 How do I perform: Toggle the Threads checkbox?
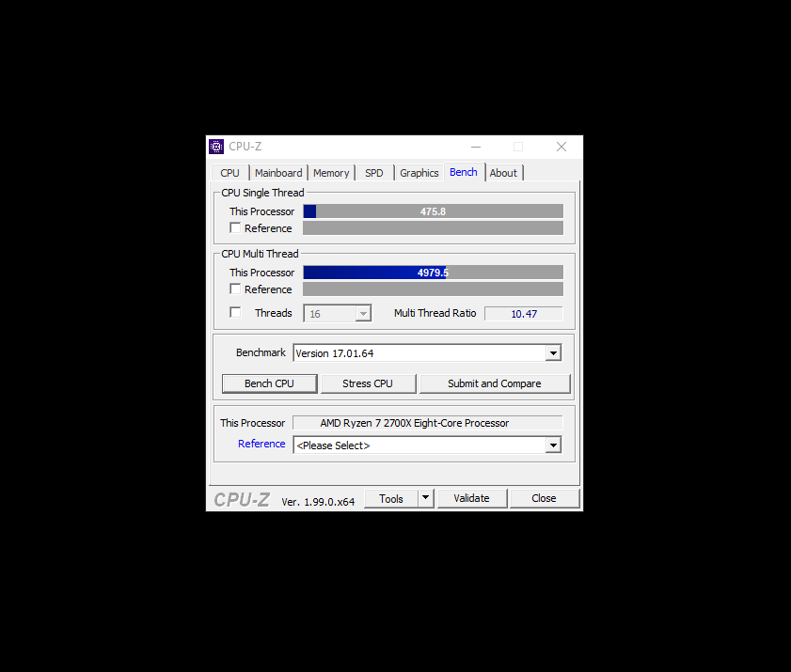point(235,313)
